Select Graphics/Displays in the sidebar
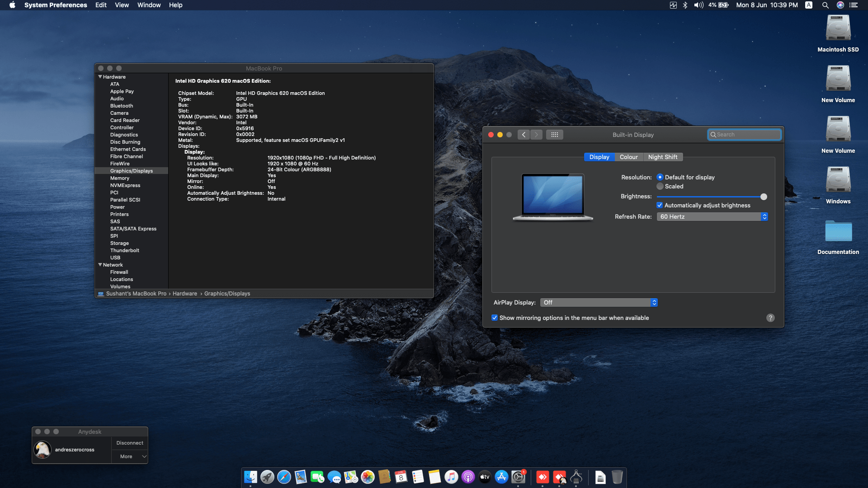This screenshot has height=488, width=868. (x=132, y=171)
